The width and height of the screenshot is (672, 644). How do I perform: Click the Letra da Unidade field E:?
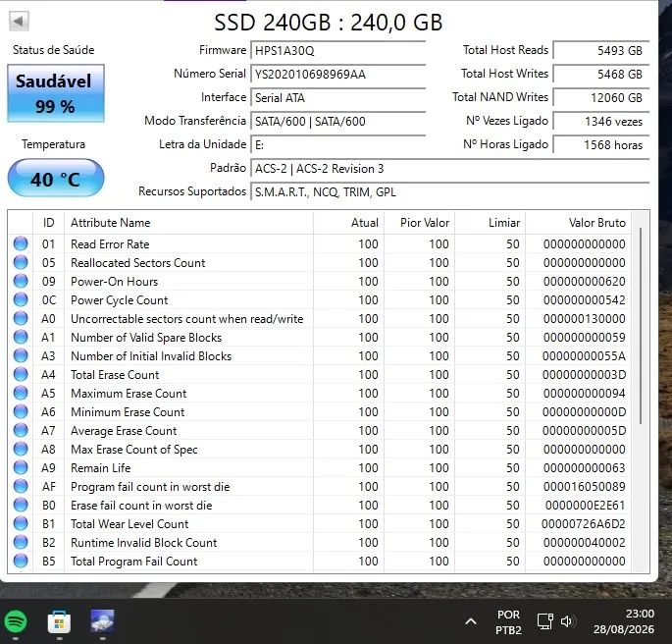click(337, 145)
